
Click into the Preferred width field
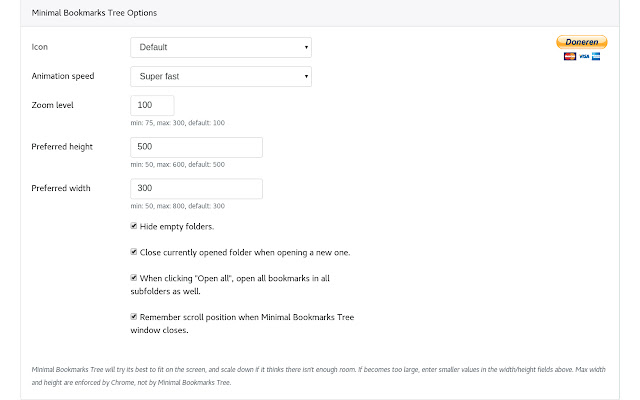coord(196,189)
